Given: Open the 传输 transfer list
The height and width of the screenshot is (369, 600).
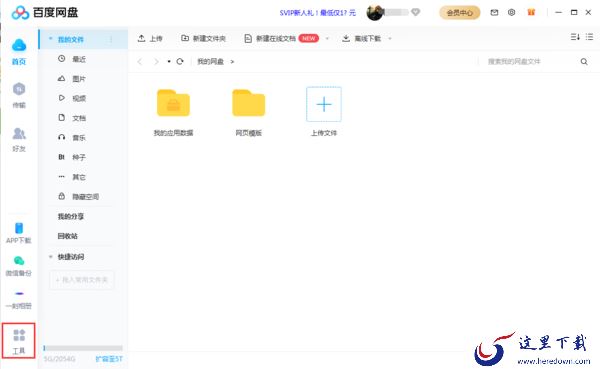Looking at the screenshot, I should coord(19,95).
